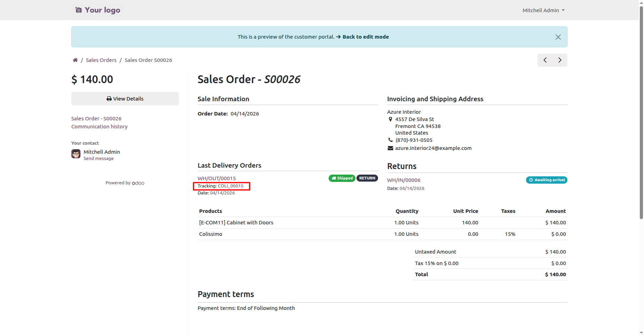Open return receipt WH/IN/00006

coord(404,180)
